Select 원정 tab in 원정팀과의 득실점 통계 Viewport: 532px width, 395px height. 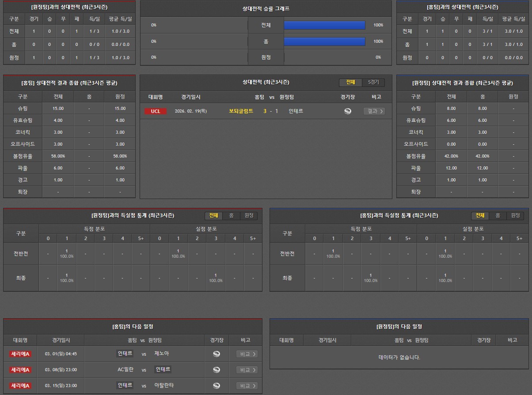(249, 215)
